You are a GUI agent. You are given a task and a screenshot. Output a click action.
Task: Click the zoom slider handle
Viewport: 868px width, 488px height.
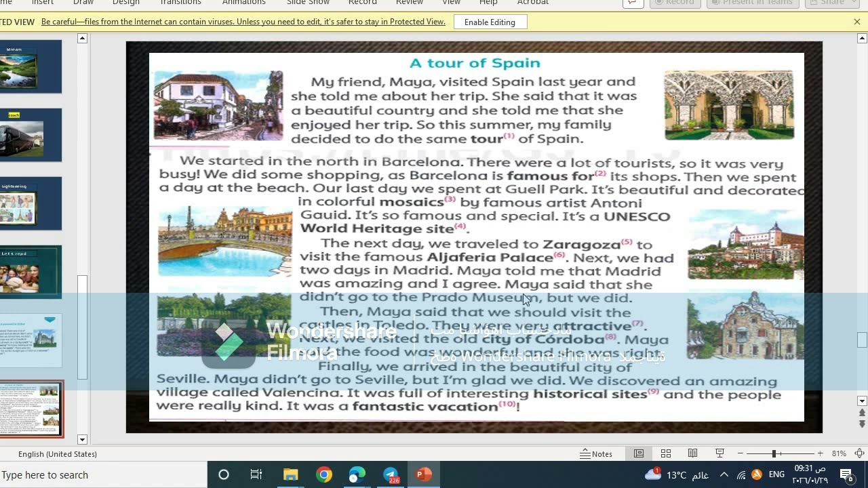click(x=774, y=453)
